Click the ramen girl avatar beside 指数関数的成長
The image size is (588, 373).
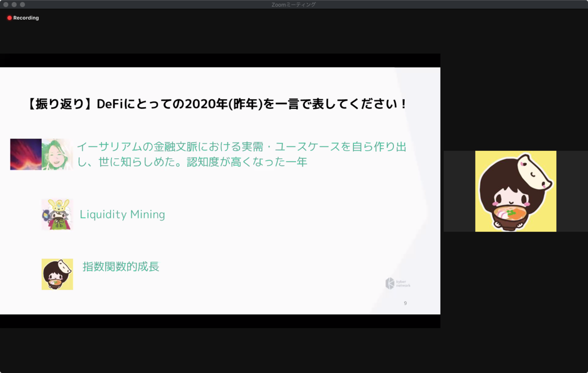pos(57,274)
